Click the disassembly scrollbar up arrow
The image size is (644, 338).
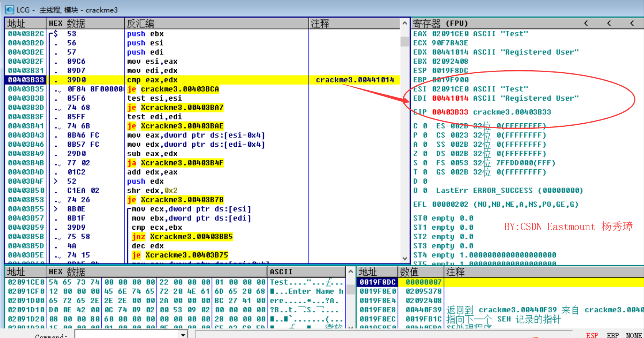[x=405, y=23]
